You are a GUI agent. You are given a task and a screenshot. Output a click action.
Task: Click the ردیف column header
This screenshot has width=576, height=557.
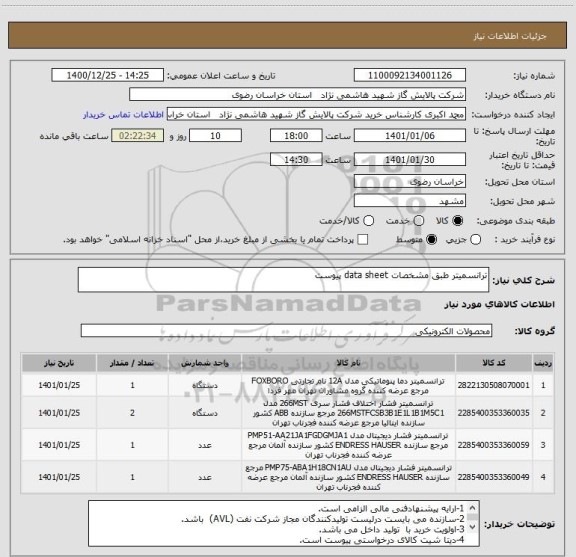point(543,363)
